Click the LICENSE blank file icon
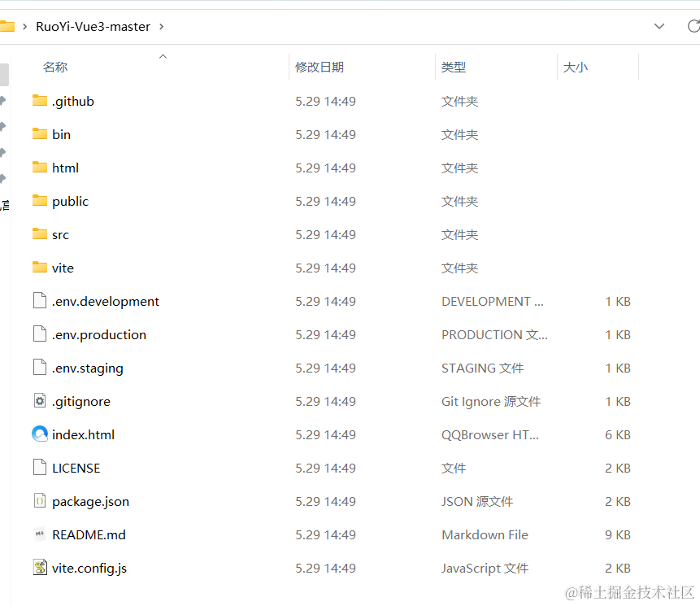Screen dimensions: 700x606 40,468
